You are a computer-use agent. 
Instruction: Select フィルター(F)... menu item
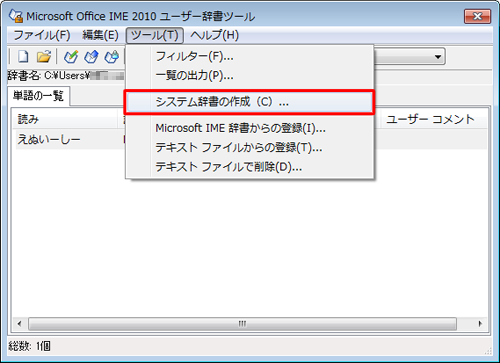tap(249, 56)
